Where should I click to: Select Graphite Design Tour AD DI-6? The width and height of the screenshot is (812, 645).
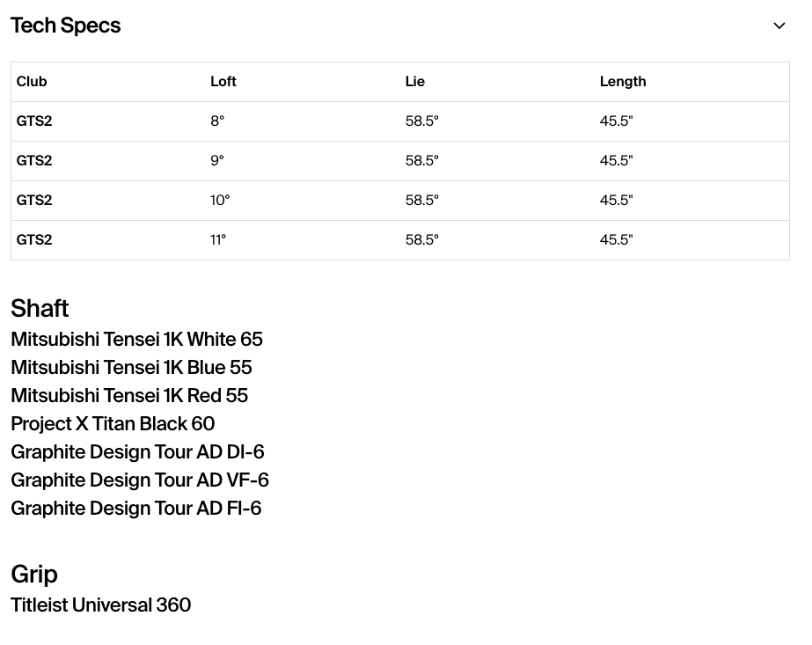coord(138,451)
